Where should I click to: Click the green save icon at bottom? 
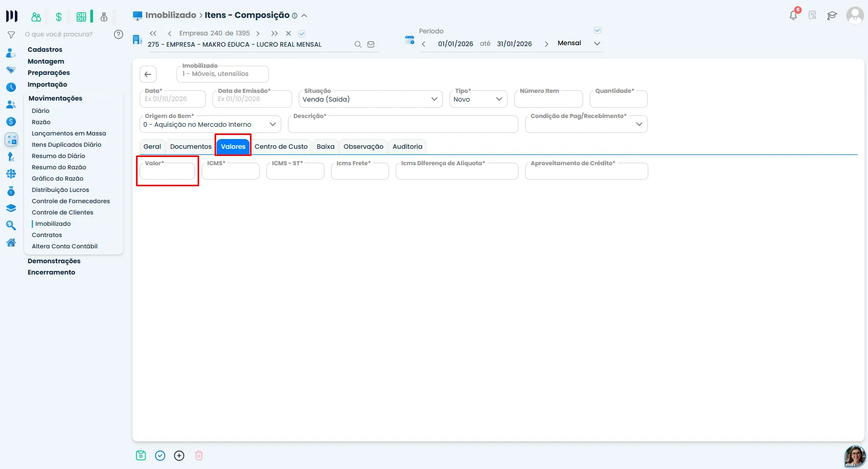pos(141,456)
